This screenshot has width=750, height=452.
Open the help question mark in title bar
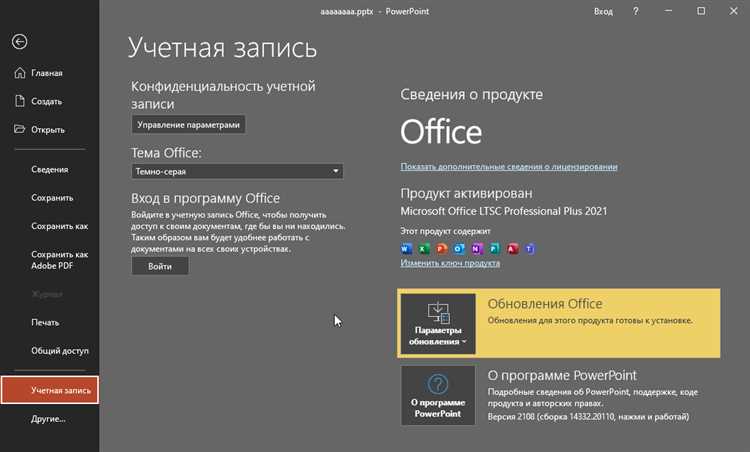[x=636, y=11]
